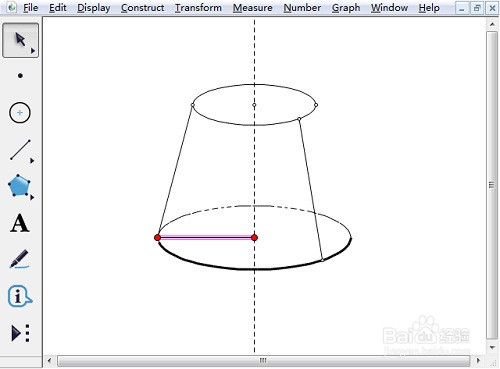Select the rightmost point of top ellipse
Screen dimensions: 500x369
coord(316,105)
